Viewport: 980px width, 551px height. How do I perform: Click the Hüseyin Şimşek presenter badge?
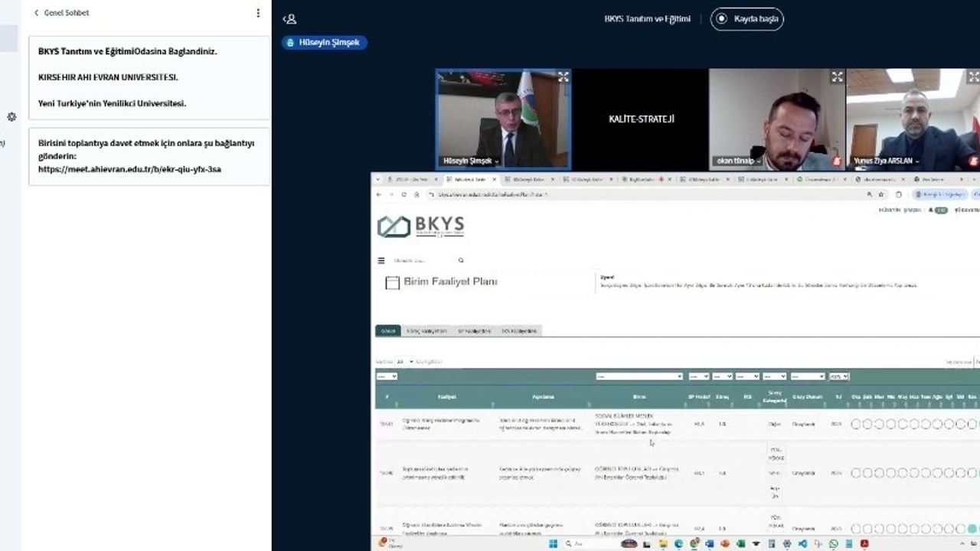(x=325, y=43)
